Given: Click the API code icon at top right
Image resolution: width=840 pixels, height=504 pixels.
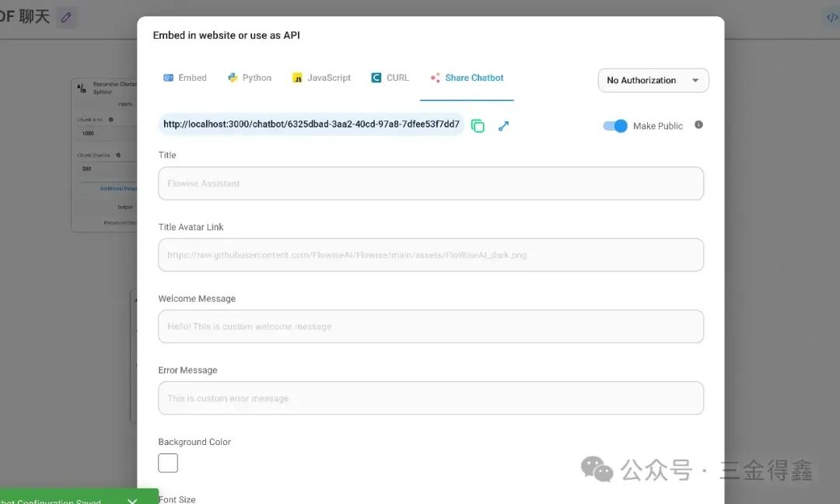Looking at the screenshot, I should pyautogui.click(x=831, y=17).
